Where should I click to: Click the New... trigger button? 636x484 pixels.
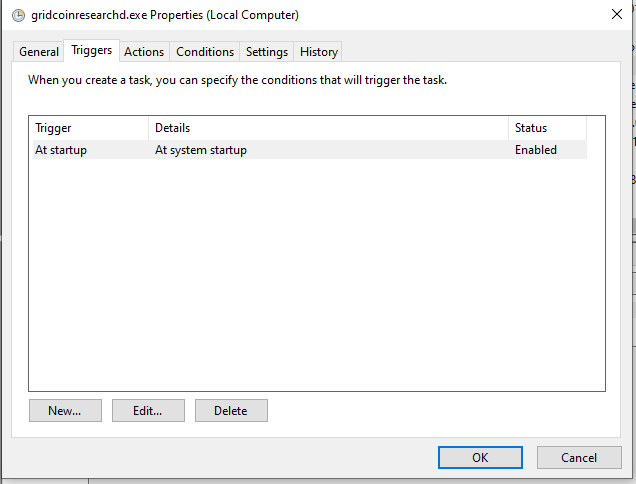point(65,411)
